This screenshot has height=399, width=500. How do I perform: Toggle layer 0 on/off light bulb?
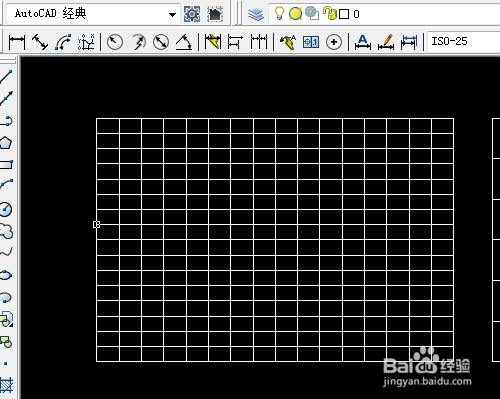(279, 14)
